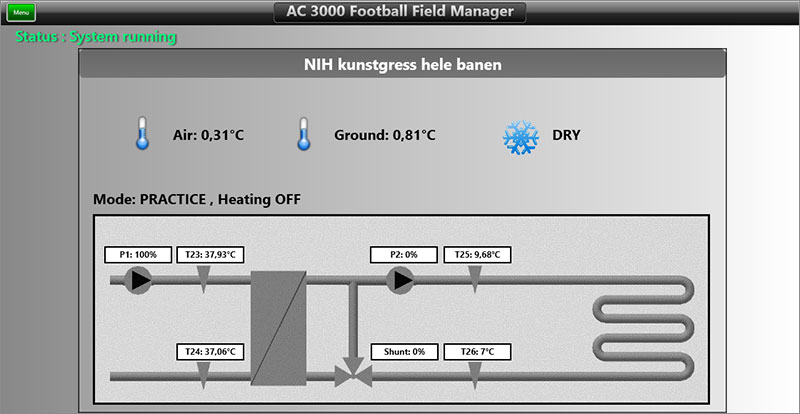Image resolution: width=800 pixels, height=414 pixels.
Task: Click the T23: 37,93°C value box
Action: click(x=210, y=255)
